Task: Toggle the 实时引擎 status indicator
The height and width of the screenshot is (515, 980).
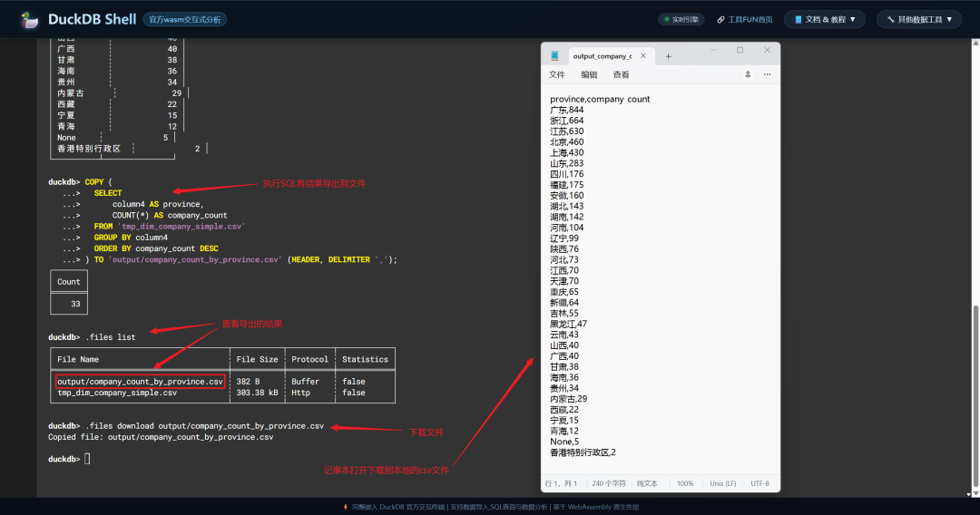Action: pos(680,19)
